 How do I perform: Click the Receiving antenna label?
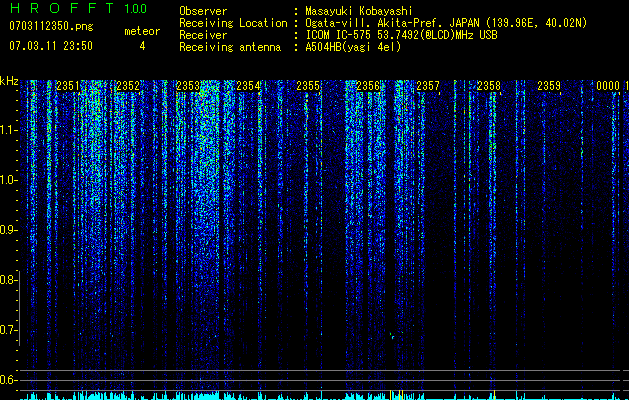pyautogui.click(x=230, y=47)
